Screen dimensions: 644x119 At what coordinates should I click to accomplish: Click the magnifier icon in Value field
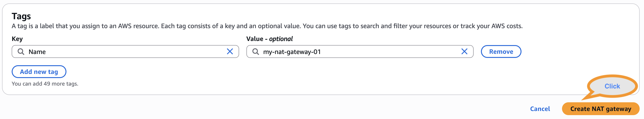click(256, 52)
